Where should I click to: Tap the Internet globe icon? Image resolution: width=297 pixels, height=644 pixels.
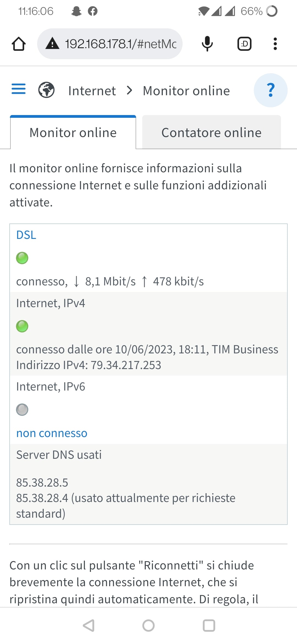point(46,90)
